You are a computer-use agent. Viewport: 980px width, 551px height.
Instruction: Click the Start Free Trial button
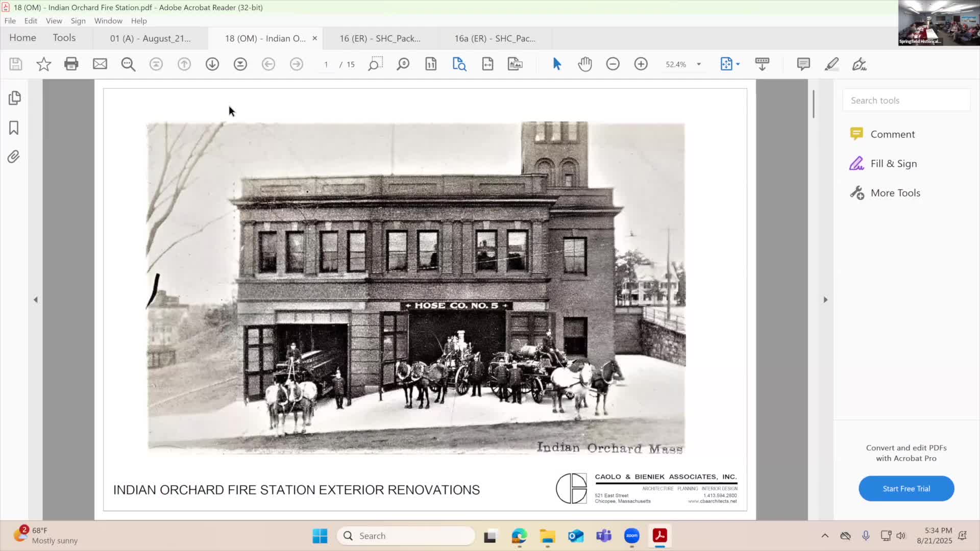[x=906, y=488]
